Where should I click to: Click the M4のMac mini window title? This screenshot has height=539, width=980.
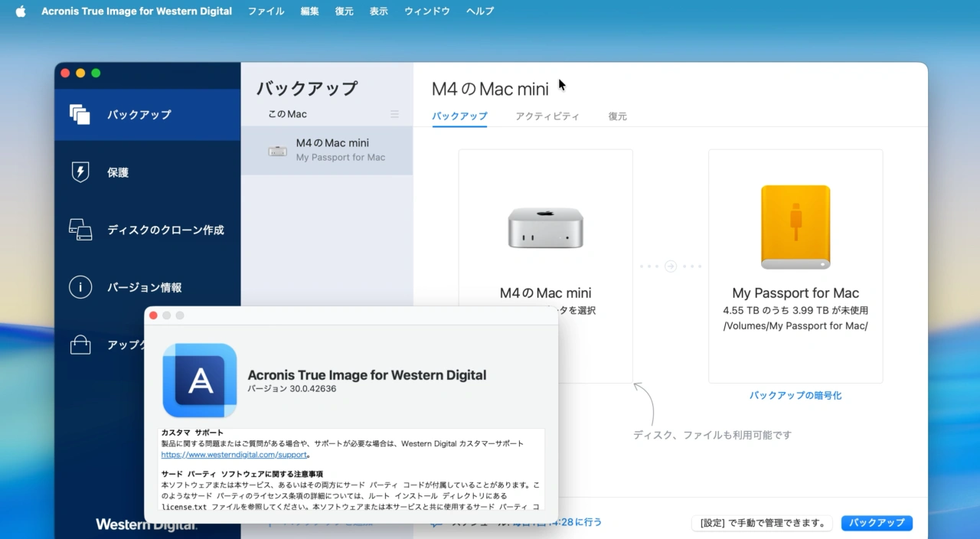point(490,89)
